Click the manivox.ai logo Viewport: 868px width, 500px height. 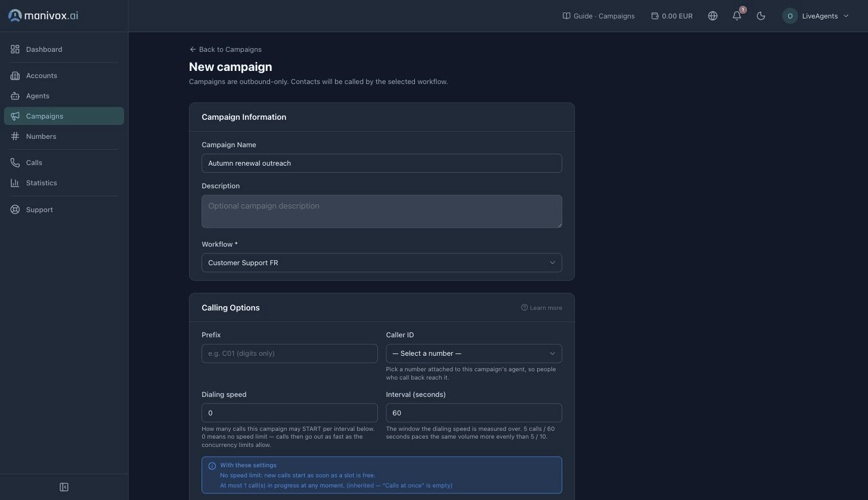tap(43, 15)
